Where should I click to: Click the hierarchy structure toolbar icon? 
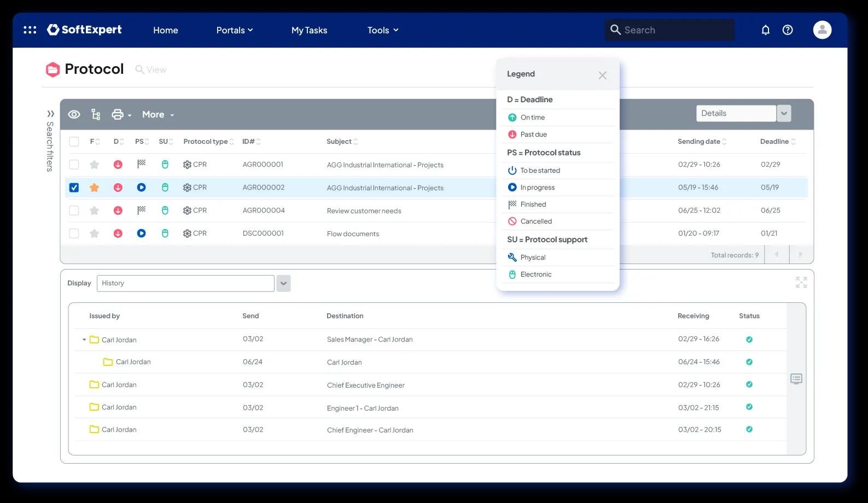click(x=96, y=114)
